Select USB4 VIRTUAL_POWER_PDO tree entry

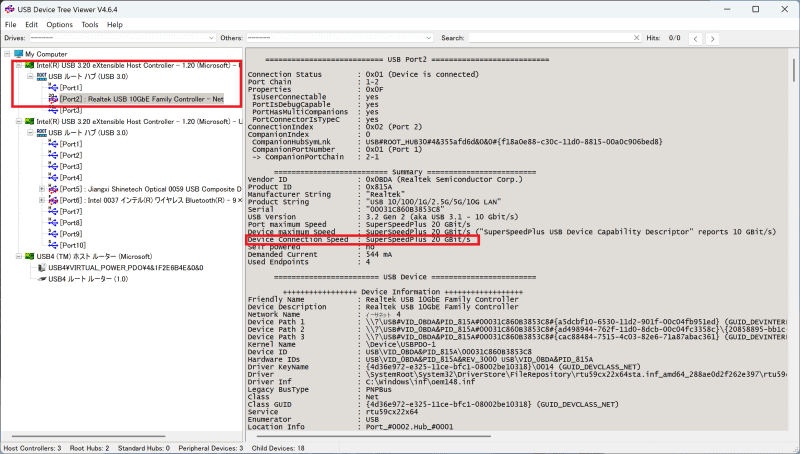click(x=126, y=268)
